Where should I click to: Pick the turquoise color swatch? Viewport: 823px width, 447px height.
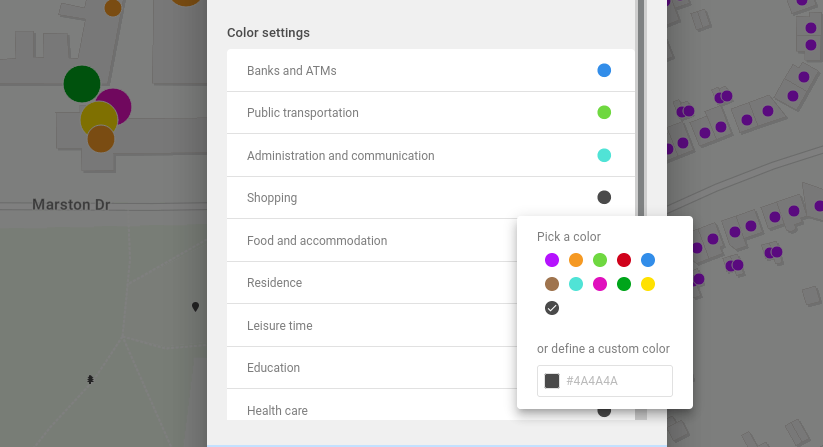click(x=576, y=284)
